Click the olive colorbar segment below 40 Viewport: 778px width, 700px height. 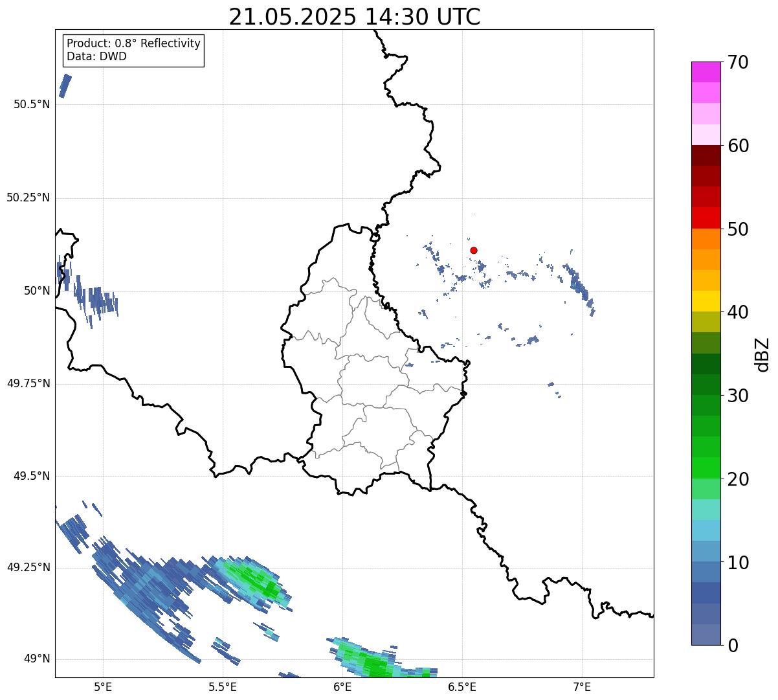point(706,322)
